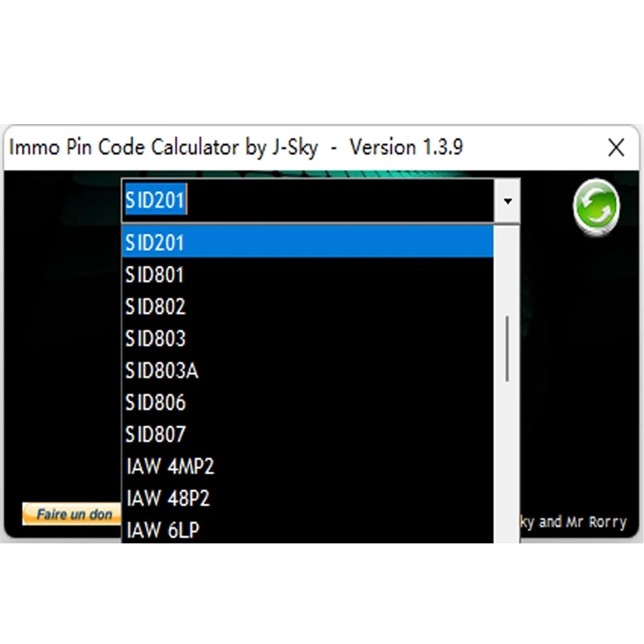Select IAW 48P2 in the list
Screen dimensions: 644x644
[308, 498]
